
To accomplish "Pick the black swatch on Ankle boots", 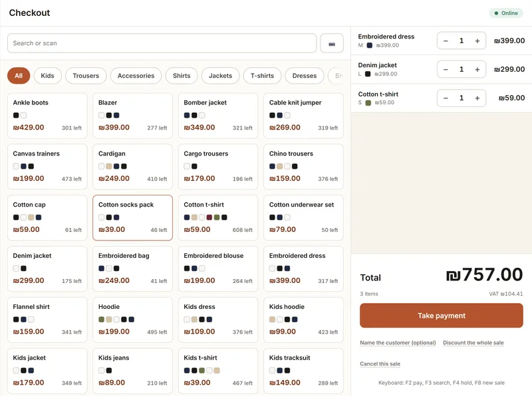I will click(16, 115).
